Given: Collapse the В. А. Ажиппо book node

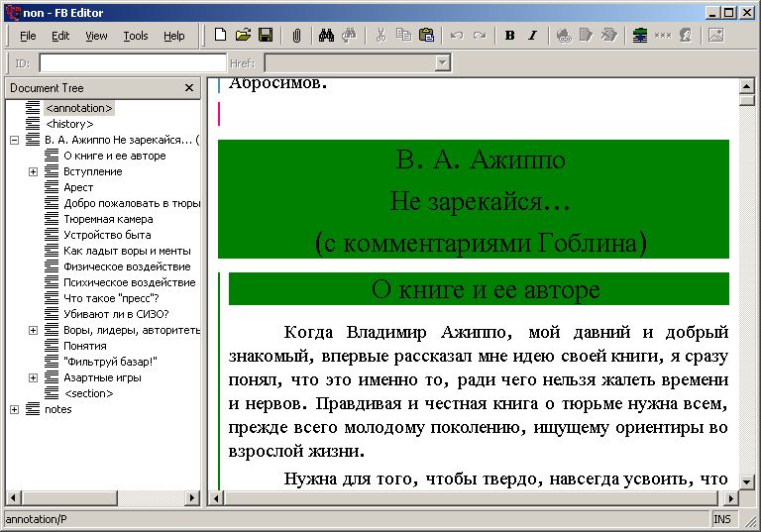Looking at the screenshot, I should pos(15,141).
